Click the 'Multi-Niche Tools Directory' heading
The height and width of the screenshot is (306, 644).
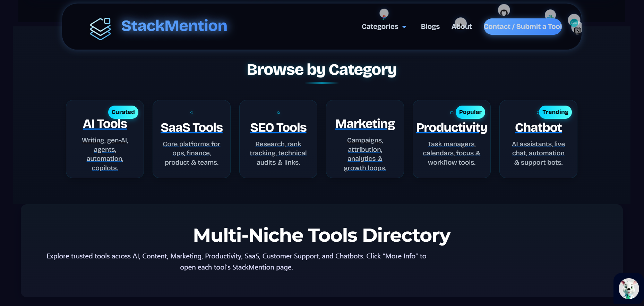pyautogui.click(x=322, y=235)
